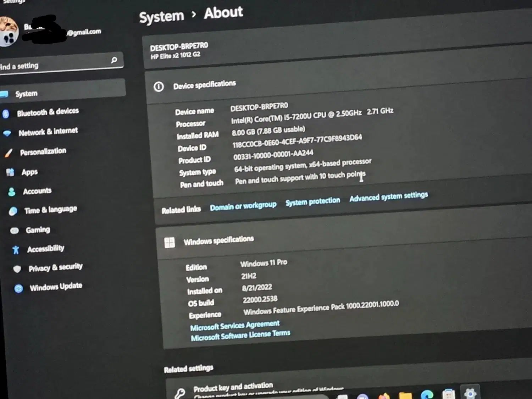Click the Related links label
This screenshot has height=399, width=532.
pyautogui.click(x=181, y=210)
